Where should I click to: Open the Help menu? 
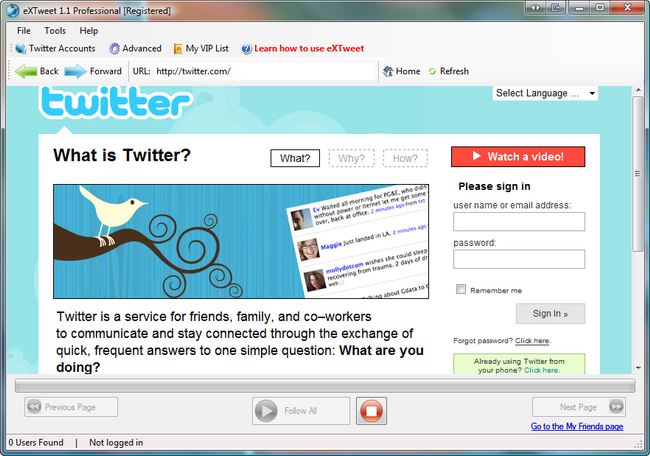89,31
